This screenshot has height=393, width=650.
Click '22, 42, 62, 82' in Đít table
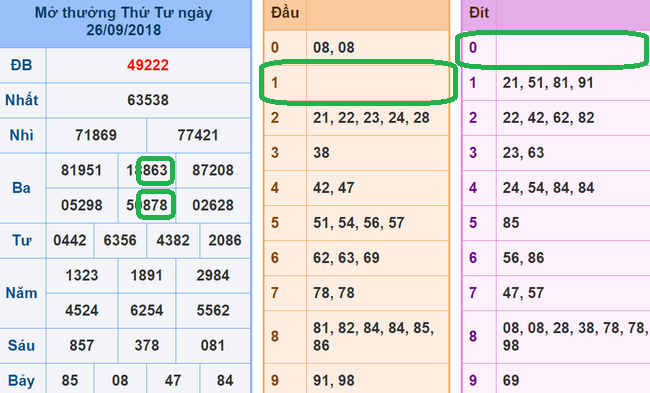pos(548,118)
